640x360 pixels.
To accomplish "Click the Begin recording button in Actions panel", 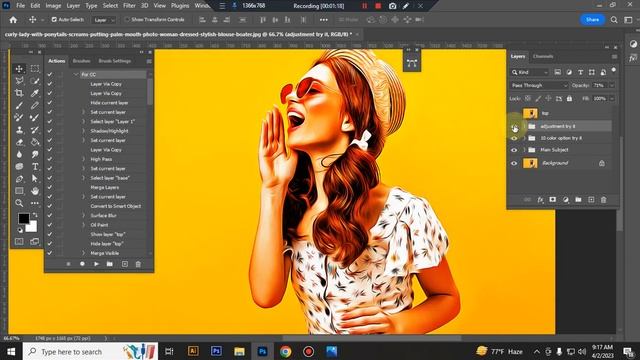I will click(x=82, y=264).
